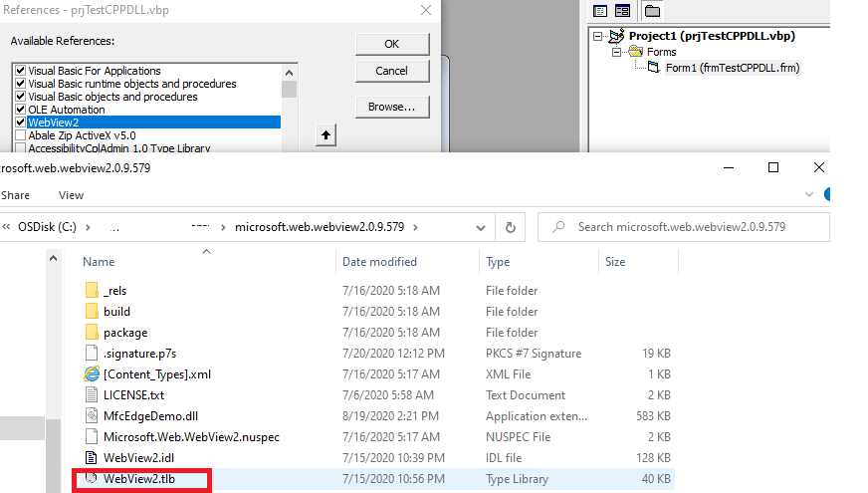868x493 pixels.
Task: Click the MfcEdgeDemo.dll file icon
Action: (x=92, y=416)
